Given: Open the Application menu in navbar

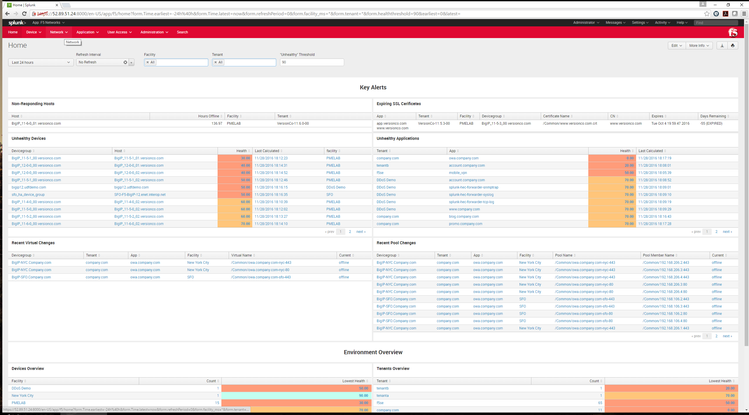Looking at the screenshot, I should coord(87,32).
